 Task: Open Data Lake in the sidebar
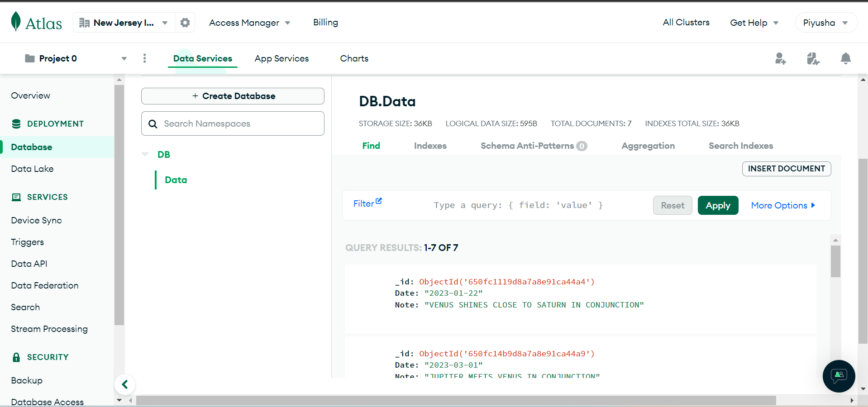(32, 169)
